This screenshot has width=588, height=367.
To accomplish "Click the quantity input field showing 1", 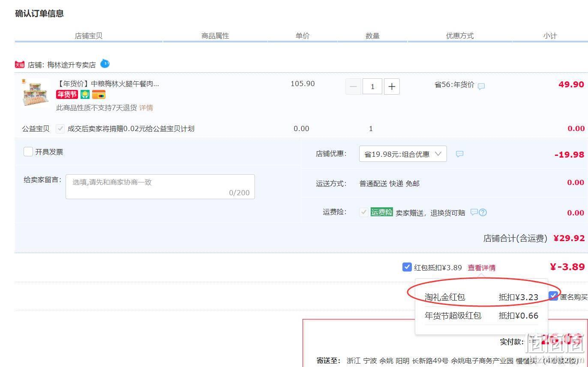I will (x=372, y=87).
